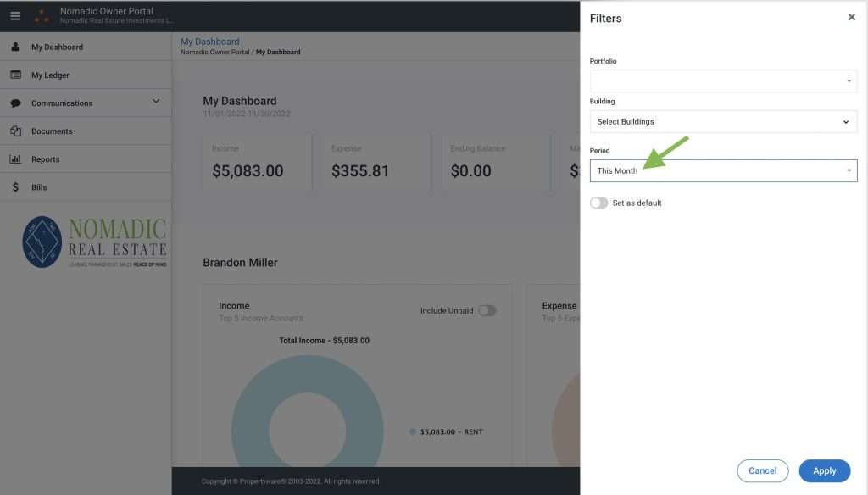
Task: Close the Filters panel with X
Action: [x=851, y=17]
